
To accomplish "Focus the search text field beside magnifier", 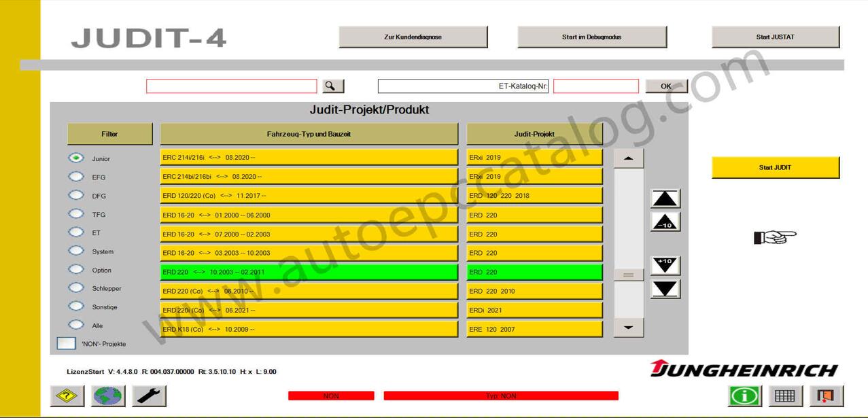I will click(232, 86).
